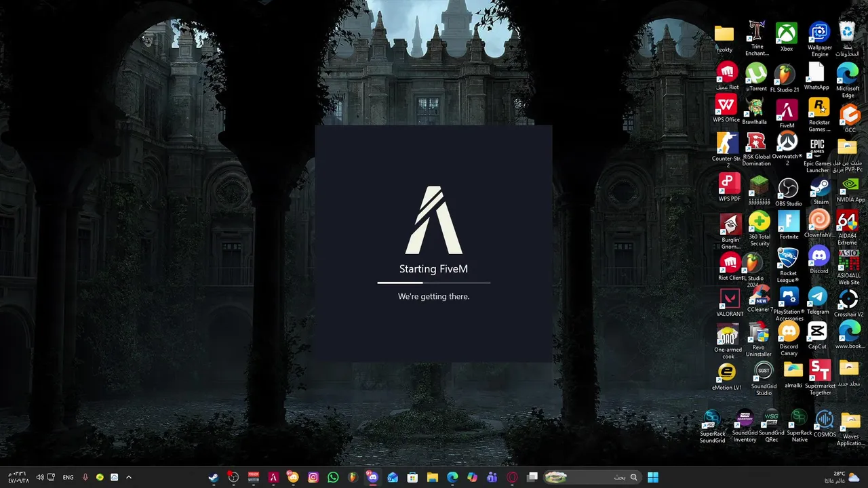
Task: Open the SoundGrid QRec shortcut
Action: (772, 427)
